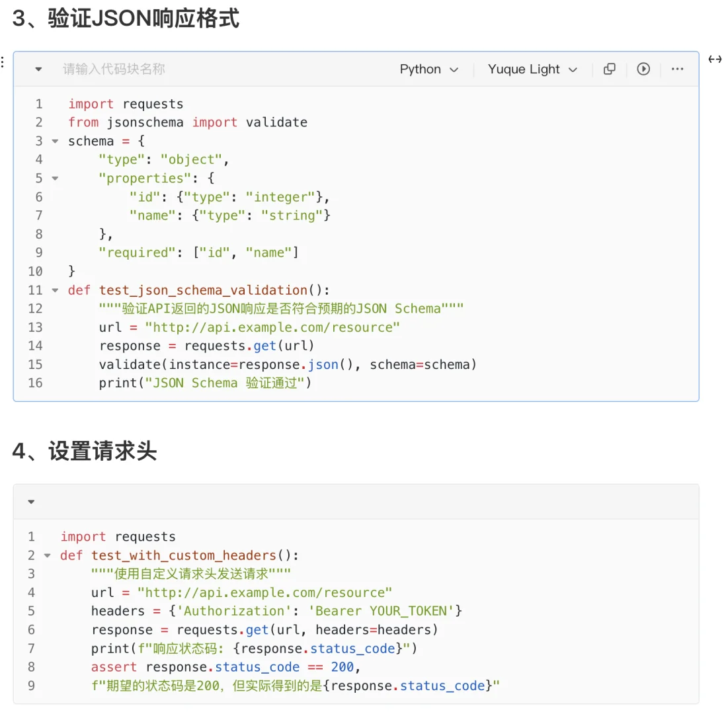This screenshot has height=714, width=728.
Task: Click the line 'from jsonschema import validate'
Action: [188, 122]
